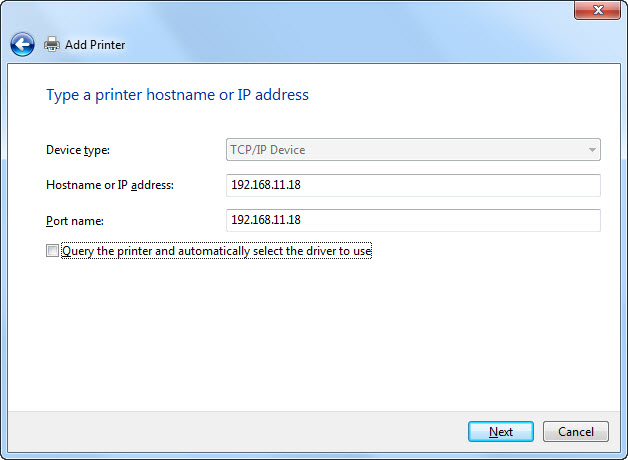Screen dimensions: 628x460
Task: Click the "Device type:" label
Action: 78,150
